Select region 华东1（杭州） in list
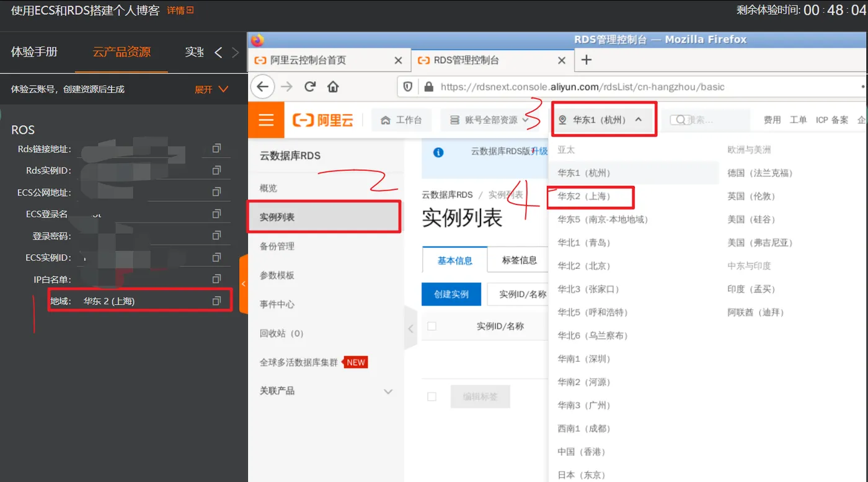 583,173
